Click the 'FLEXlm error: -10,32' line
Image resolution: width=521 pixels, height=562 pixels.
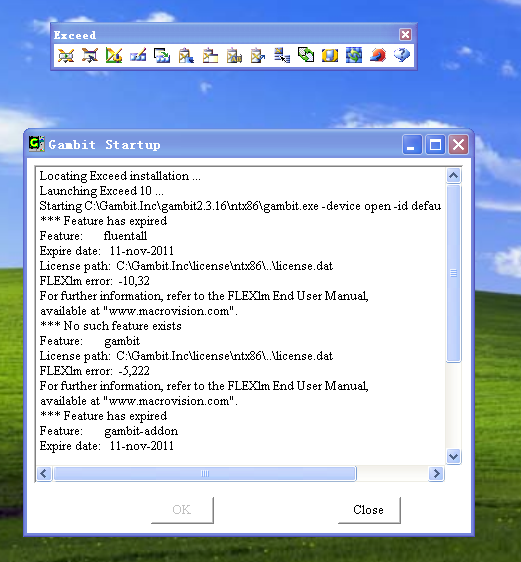click(95, 281)
